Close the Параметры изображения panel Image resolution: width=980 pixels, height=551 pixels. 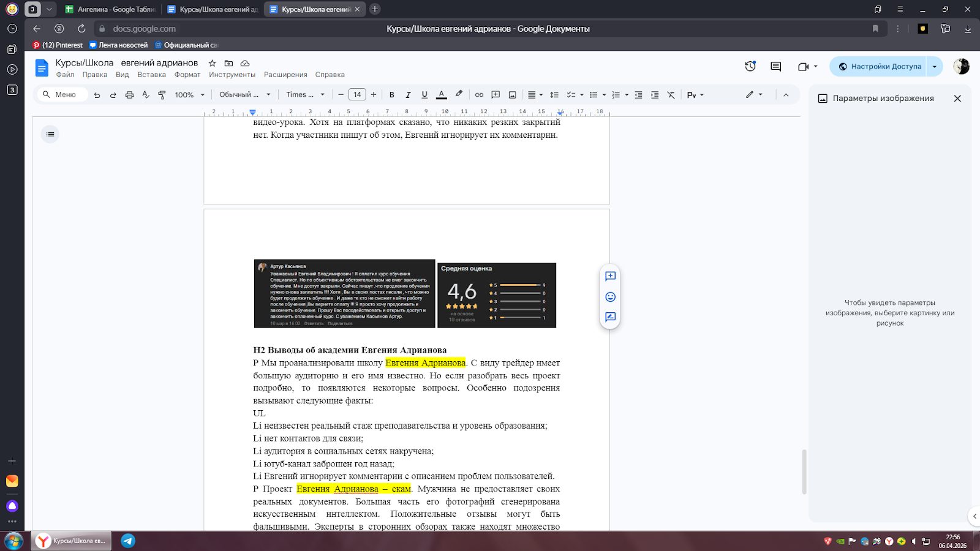[957, 99]
